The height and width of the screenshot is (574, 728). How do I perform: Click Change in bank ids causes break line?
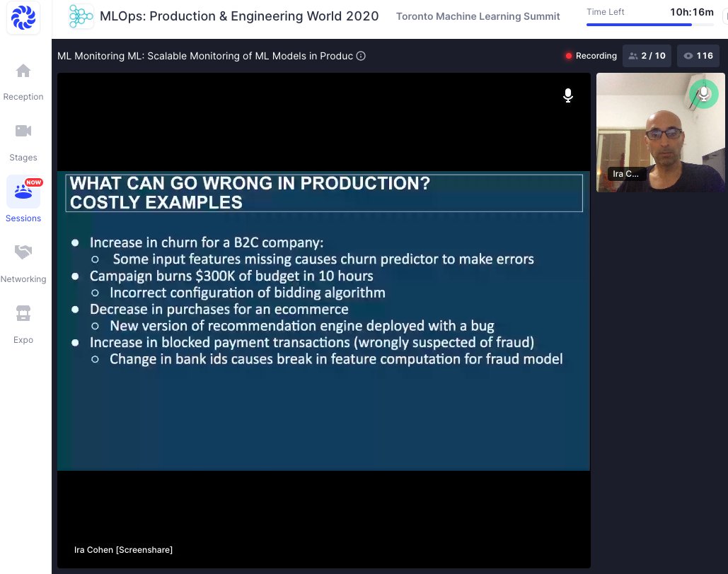tap(336, 359)
